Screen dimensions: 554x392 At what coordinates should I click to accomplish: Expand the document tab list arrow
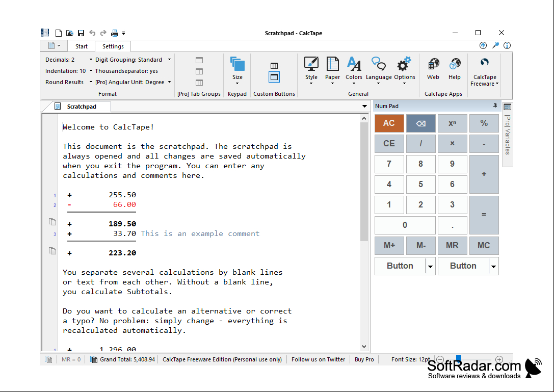click(x=364, y=107)
